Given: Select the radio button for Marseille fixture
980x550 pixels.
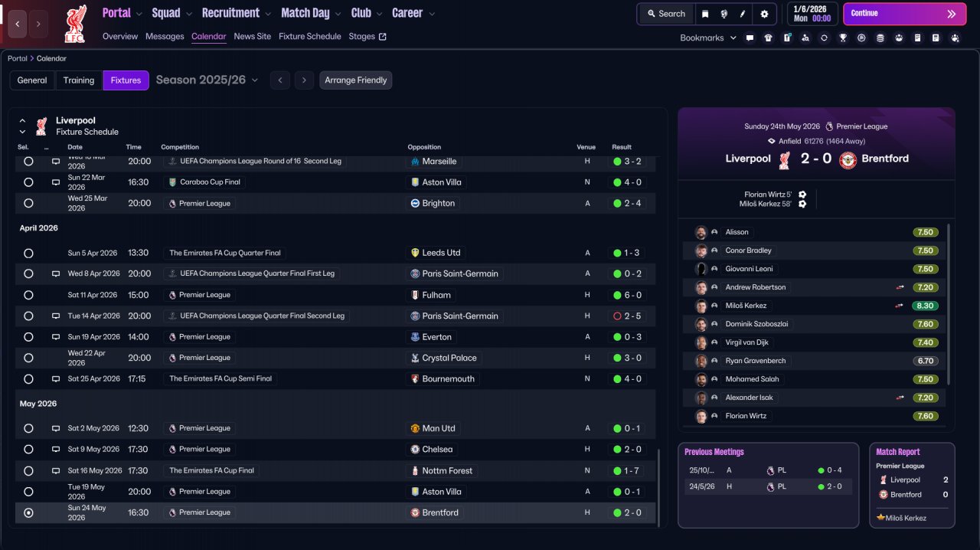Looking at the screenshot, I should 28,162.
